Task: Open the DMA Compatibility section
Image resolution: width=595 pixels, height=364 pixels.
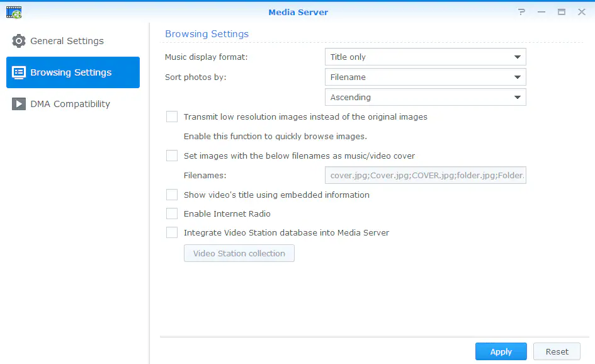Action: [70, 104]
